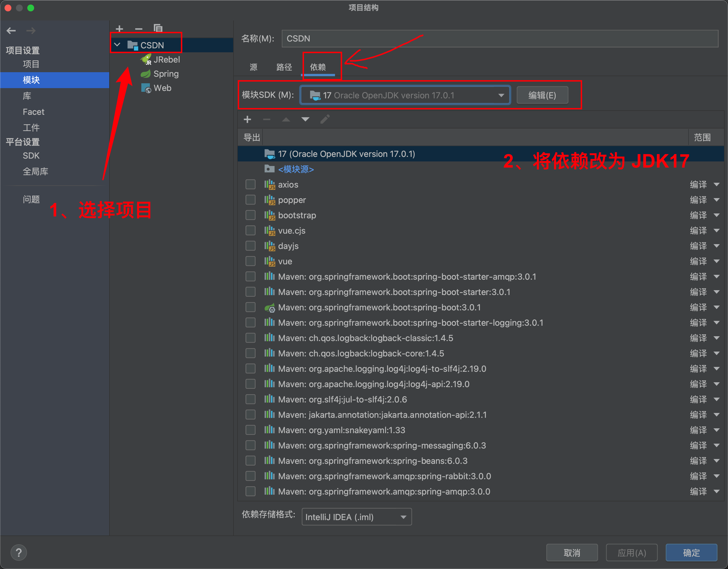The height and width of the screenshot is (569, 728).
Task: Click the module name input field
Action: pos(500,39)
